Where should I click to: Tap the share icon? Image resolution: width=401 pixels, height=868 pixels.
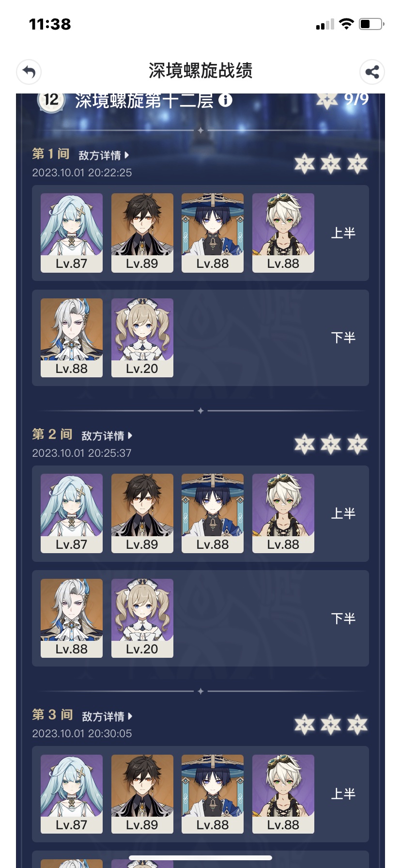[372, 72]
